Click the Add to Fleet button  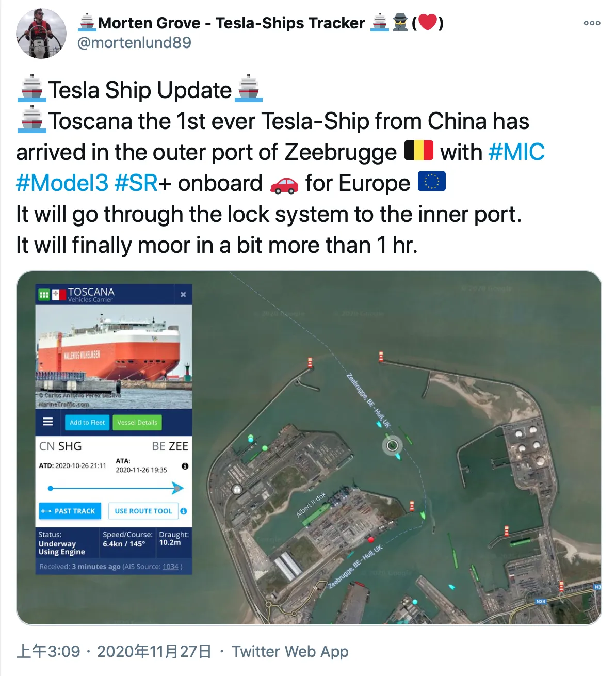click(x=87, y=423)
